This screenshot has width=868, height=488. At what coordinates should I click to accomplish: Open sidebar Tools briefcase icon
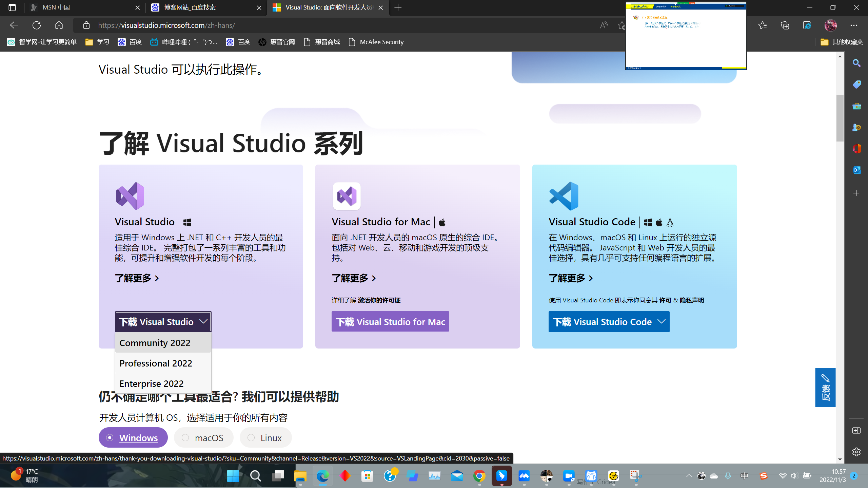(856, 106)
